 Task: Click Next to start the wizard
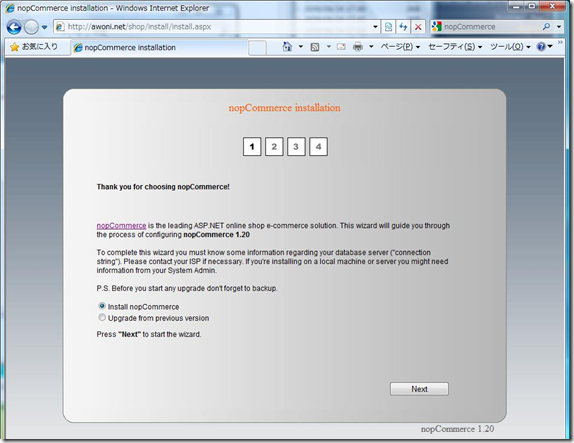click(x=419, y=389)
